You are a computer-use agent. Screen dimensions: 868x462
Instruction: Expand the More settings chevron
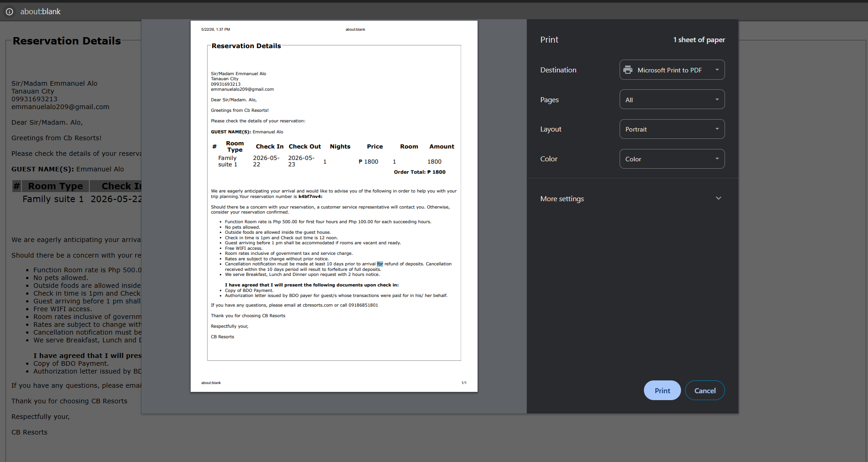[x=718, y=198]
